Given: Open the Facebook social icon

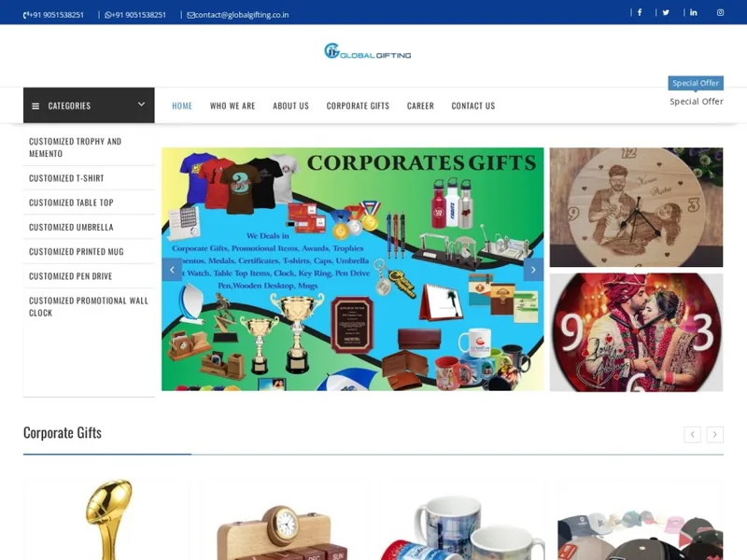Looking at the screenshot, I should click(640, 12).
